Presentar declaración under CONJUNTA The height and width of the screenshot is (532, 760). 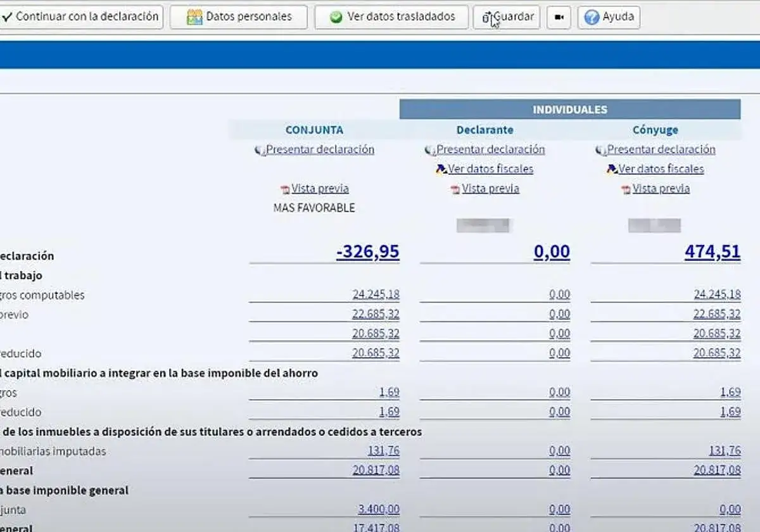click(320, 149)
